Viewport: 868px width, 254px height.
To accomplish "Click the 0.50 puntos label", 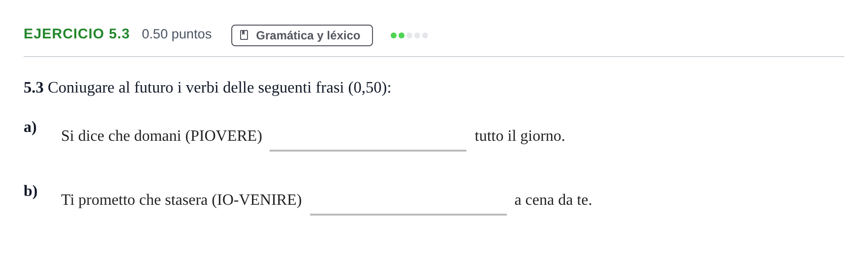I will click(x=177, y=34).
